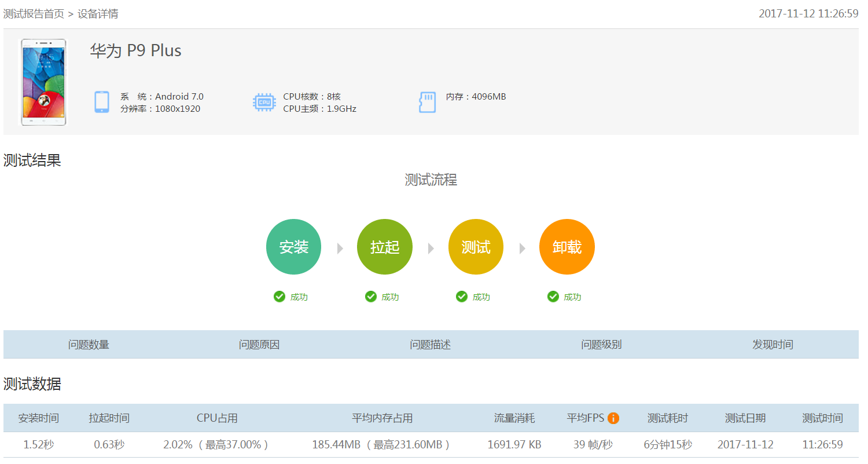The width and height of the screenshot is (868, 464).
Task: Click the 6分钟15秒 duration value
Action: pos(668,445)
